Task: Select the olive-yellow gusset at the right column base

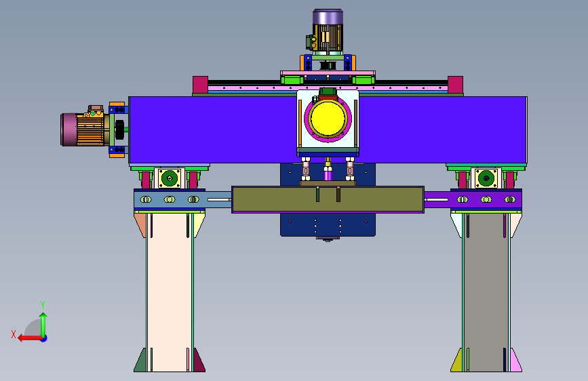Action: 457,362
